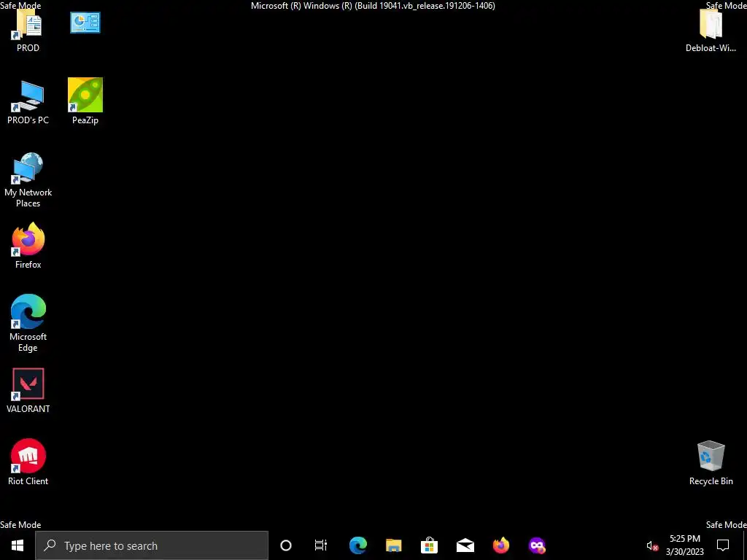
Task: Select the VALORANT desktop shortcut
Action: tap(28, 391)
